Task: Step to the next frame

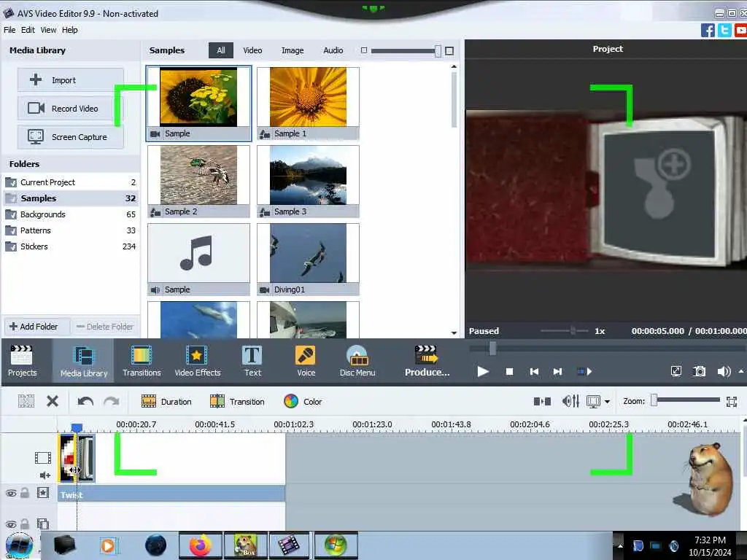Action: tap(557, 371)
